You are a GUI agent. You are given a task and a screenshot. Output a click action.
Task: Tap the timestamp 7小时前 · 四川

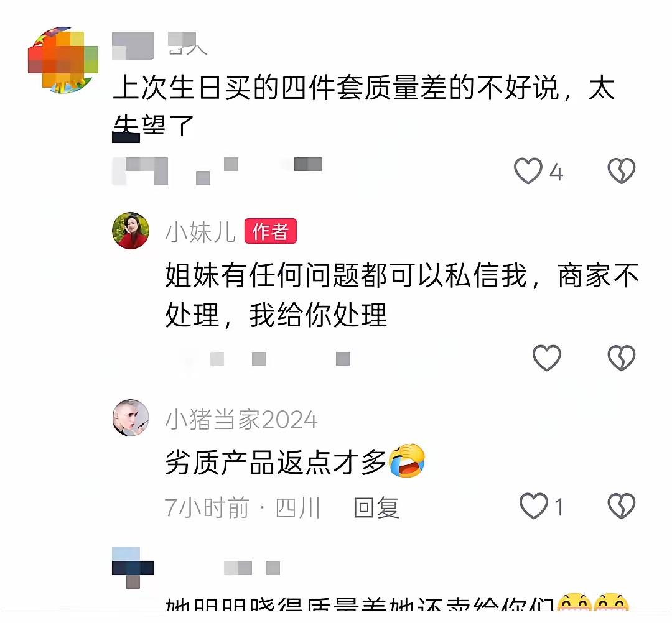pyautogui.click(x=243, y=508)
